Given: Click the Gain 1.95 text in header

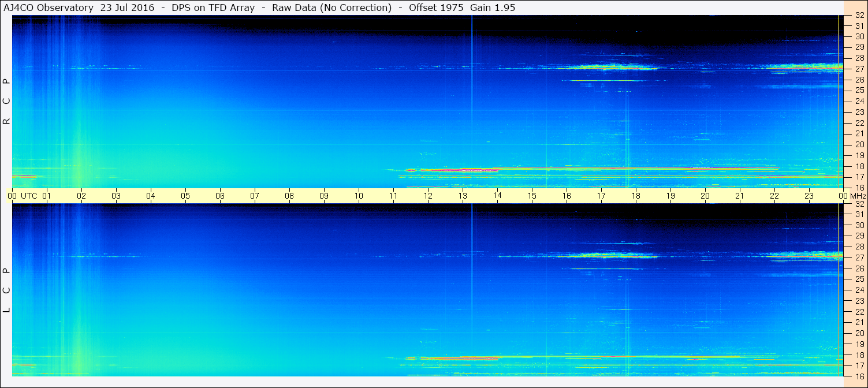Looking at the screenshot, I should pos(493,8).
